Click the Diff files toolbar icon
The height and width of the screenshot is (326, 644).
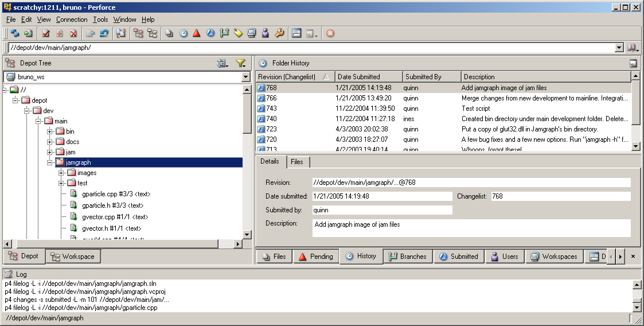(x=121, y=33)
